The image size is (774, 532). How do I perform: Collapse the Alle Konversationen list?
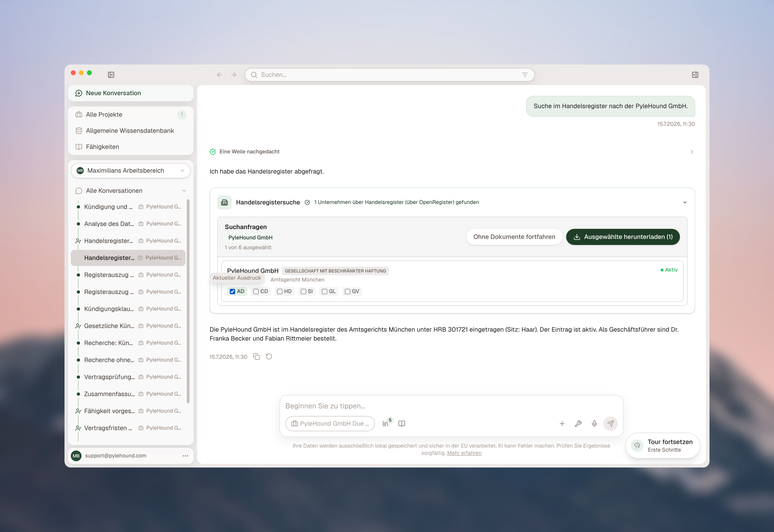click(184, 191)
